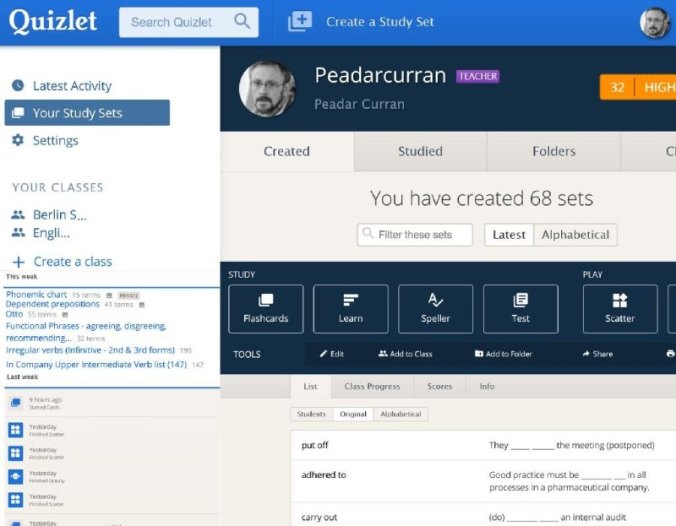This screenshot has width=676, height=526.
Task: Click the plus icon beside Create a class
Action: click(x=19, y=262)
